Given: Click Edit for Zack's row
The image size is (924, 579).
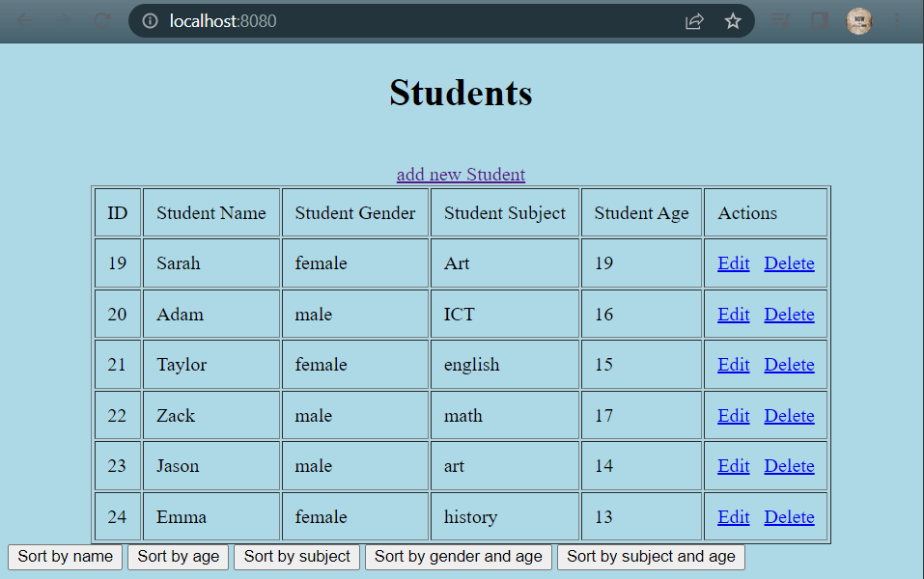Looking at the screenshot, I should tap(733, 415).
